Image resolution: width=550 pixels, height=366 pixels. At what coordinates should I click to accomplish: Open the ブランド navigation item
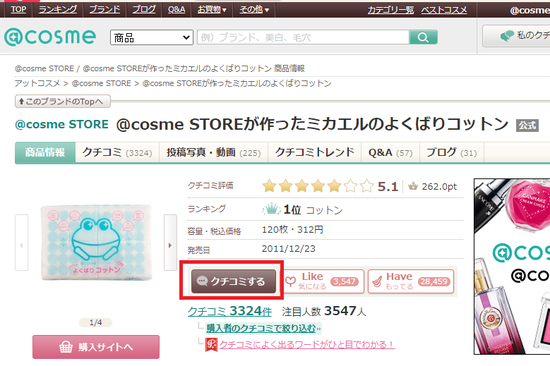pyautogui.click(x=105, y=9)
